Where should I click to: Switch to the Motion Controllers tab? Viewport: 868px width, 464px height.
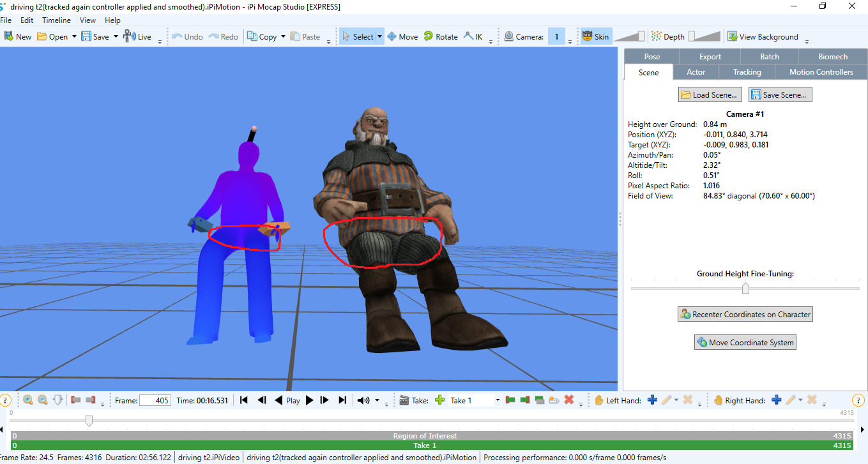821,72
